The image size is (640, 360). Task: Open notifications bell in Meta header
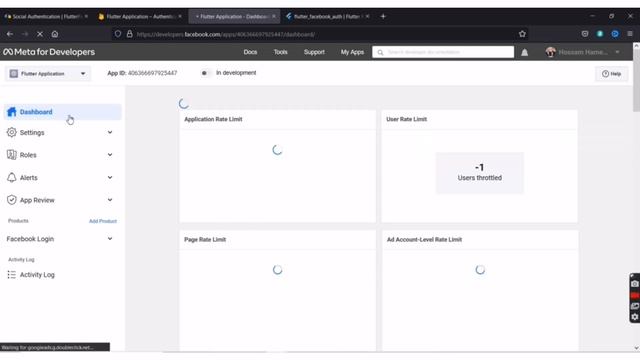tap(524, 53)
